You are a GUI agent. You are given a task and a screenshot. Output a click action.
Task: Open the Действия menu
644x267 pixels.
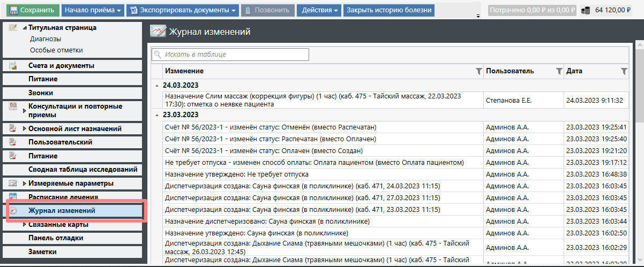pos(319,10)
